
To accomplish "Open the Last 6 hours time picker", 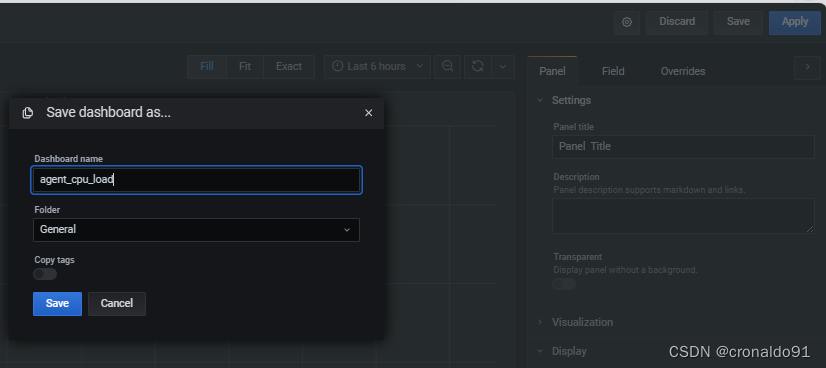I will (377, 66).
